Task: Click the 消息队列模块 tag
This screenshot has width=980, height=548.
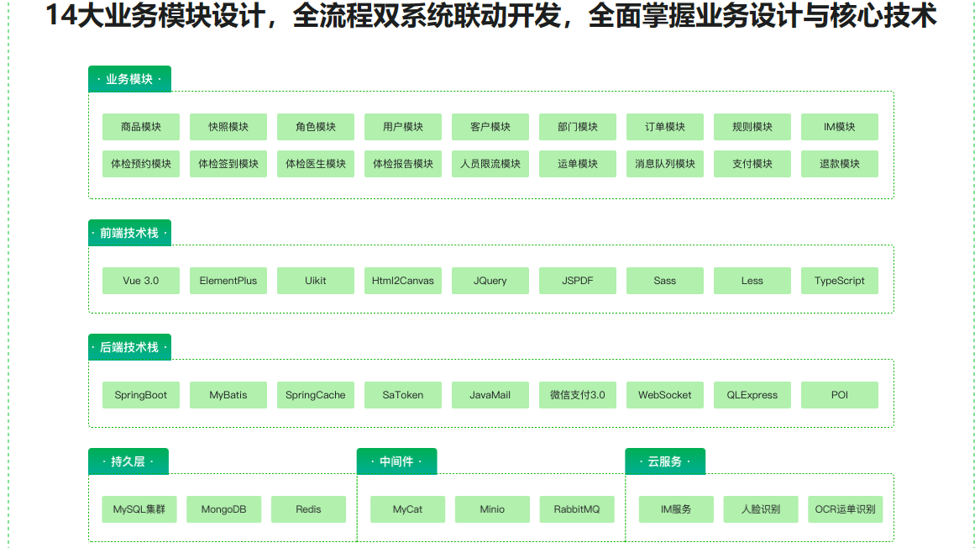Action: tap(665, 164)
